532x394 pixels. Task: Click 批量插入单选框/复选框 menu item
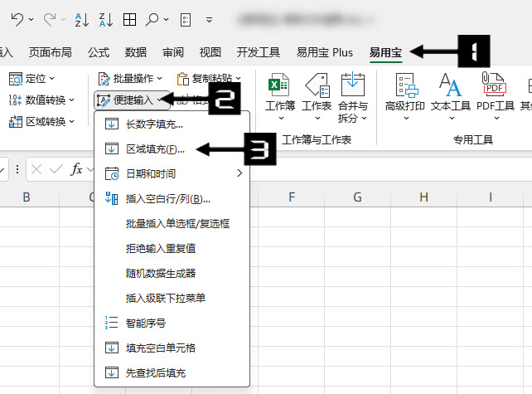pos(177,224)
